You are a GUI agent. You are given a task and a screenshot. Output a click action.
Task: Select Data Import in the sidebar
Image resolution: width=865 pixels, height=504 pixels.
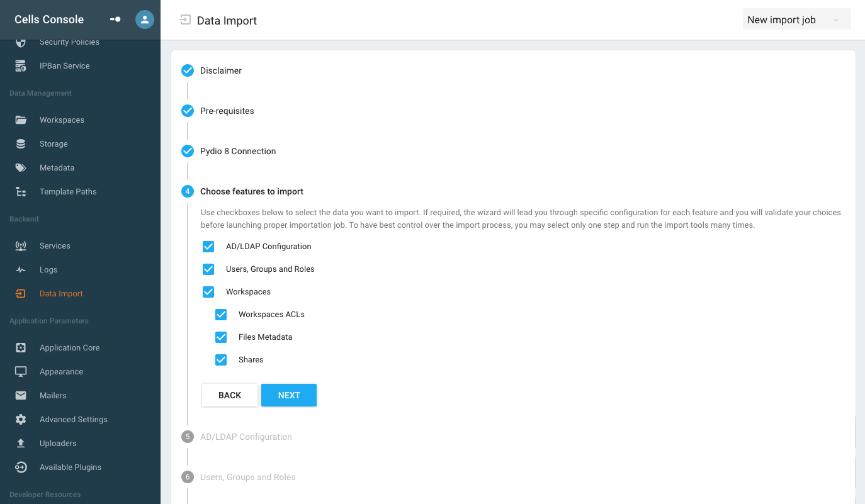(61, 294)
